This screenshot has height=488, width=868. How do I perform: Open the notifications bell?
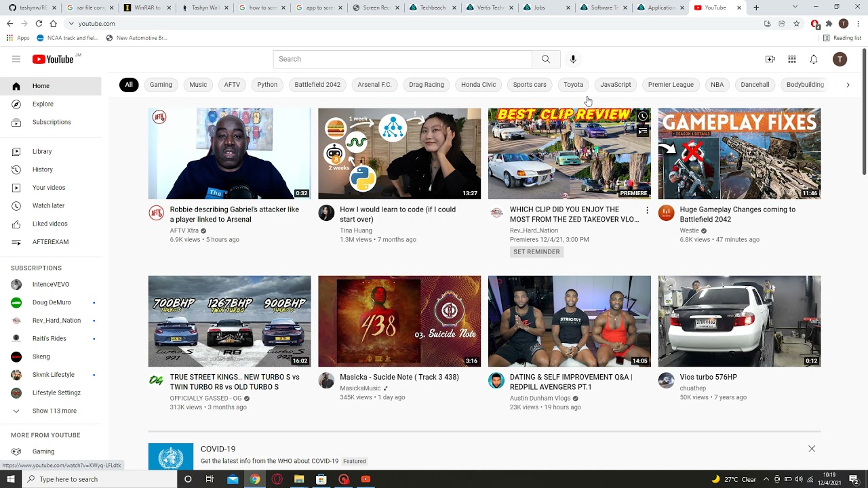click(x=814, y=60)
